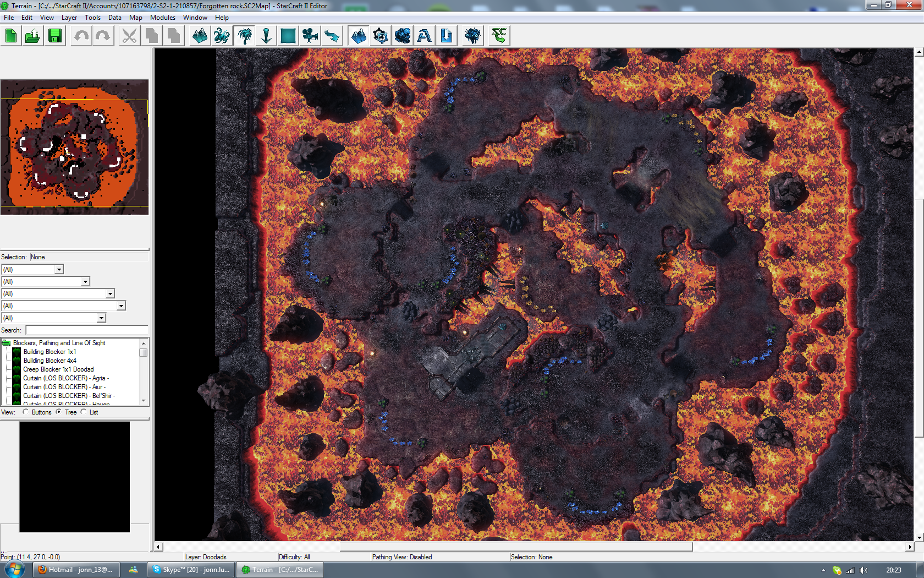This screenshot has height=578, width=924.
Task: Open the Windows Start button
Action: coord(14,569)
